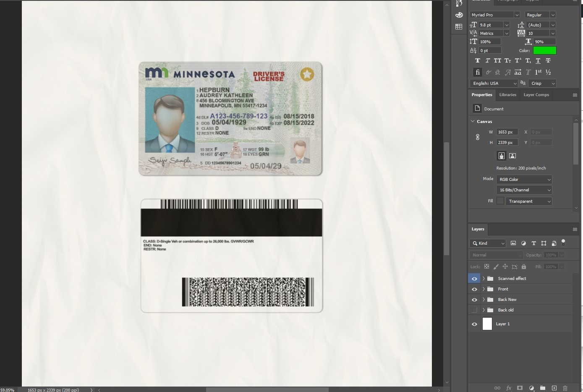Click link layers icon at panel bottom
This screenshot has width=583, height=392.
[x=497, y=388]
